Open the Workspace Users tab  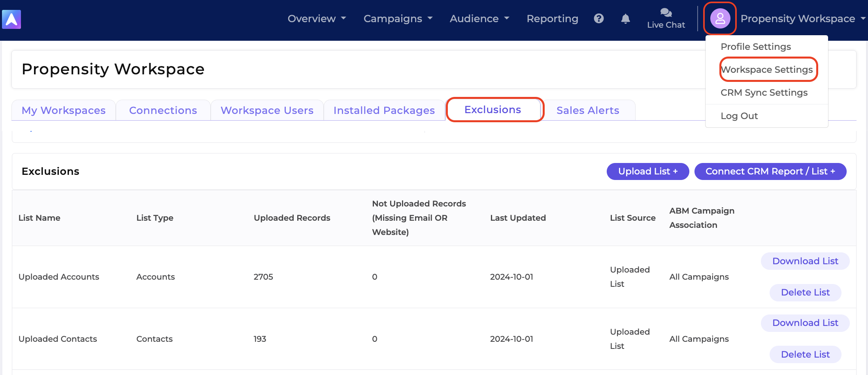(x=267, y=110)
